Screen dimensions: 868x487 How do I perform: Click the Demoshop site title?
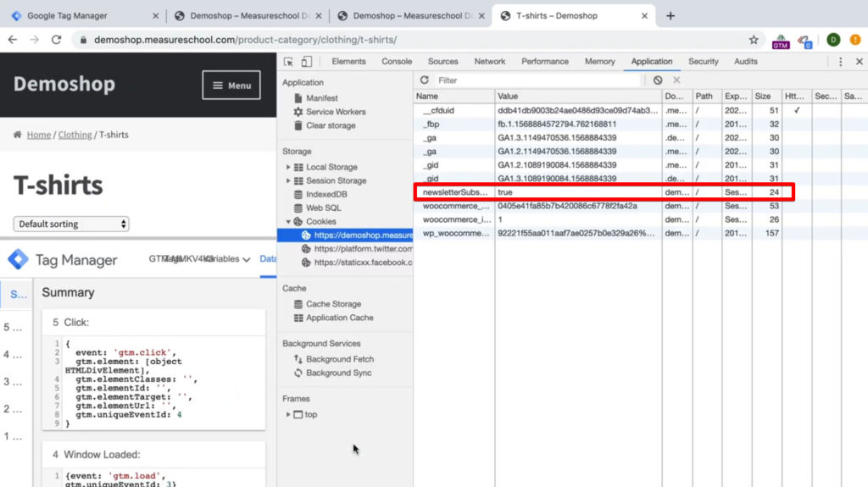[64, 84]
